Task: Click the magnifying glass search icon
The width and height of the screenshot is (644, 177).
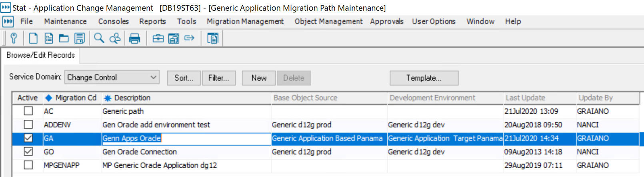Action: pos(99,38)
